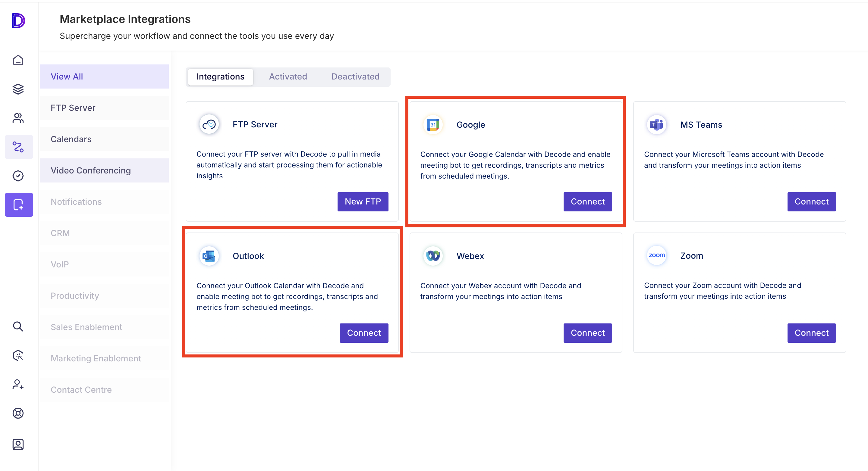Click the Marketplace Integrations heading
The width and height of the screenshot is (868, 471).
[125, 19]
